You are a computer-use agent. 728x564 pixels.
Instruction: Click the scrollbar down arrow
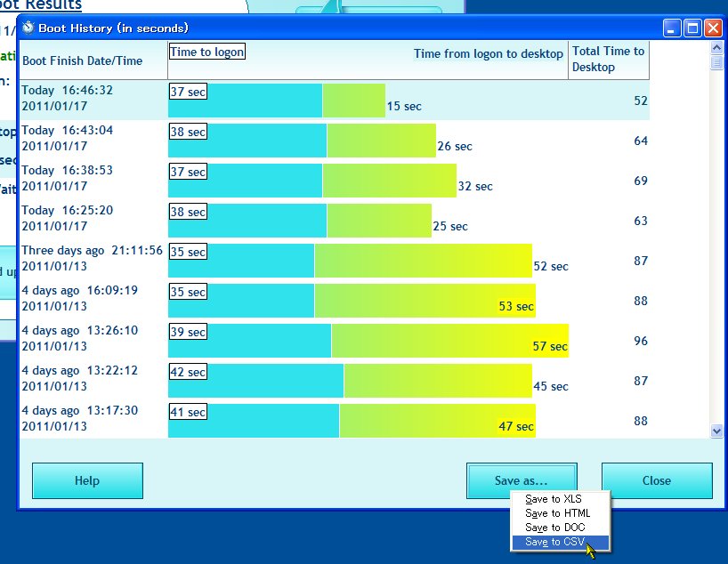(716, 431)
